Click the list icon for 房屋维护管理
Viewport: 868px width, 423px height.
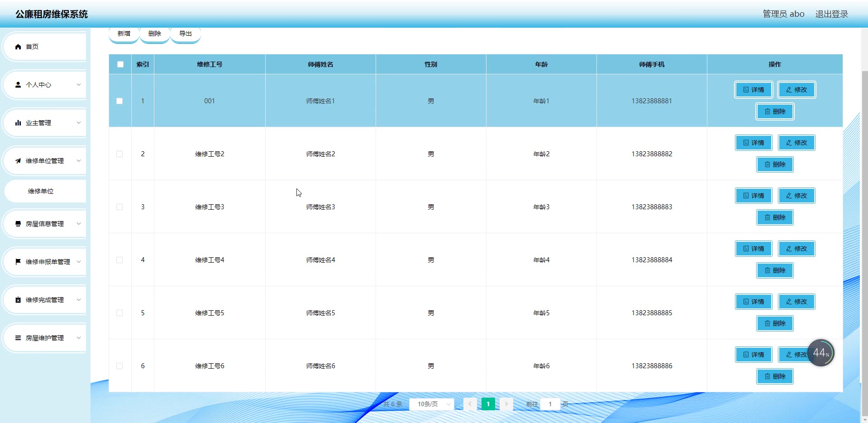coord(18,338)
